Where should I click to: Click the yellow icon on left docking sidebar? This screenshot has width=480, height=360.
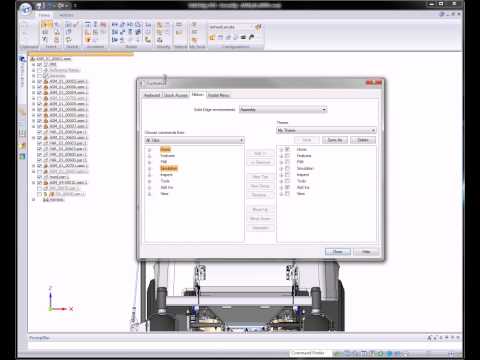22,145
